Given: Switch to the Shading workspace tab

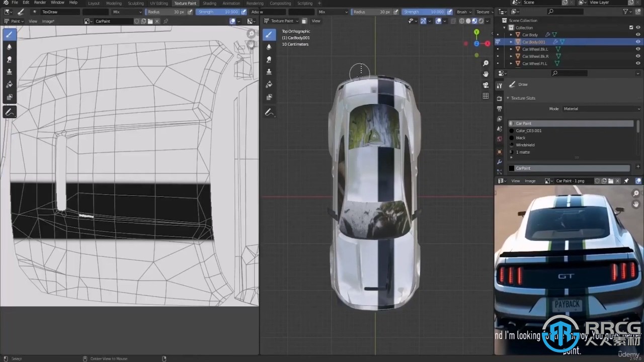Looking at the screenshot, I should point(209,3).
